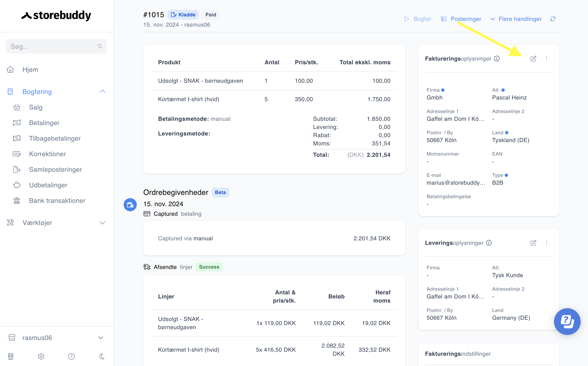
Task: Click the Afsendte truck icon
Action: tap(147, 267)
